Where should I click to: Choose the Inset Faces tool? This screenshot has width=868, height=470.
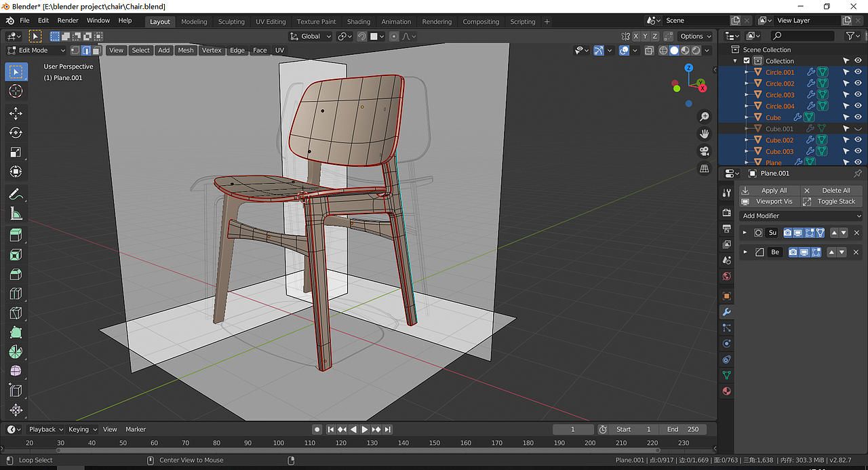pos(16,255)
